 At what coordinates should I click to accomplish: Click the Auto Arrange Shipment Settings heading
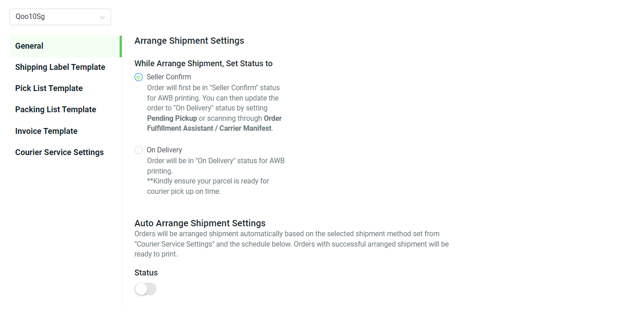(200, 223)
